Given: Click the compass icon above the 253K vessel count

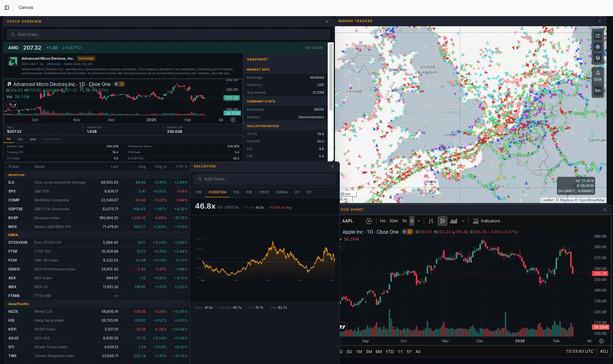Looking at the screenshot, I should pos(598,73).
